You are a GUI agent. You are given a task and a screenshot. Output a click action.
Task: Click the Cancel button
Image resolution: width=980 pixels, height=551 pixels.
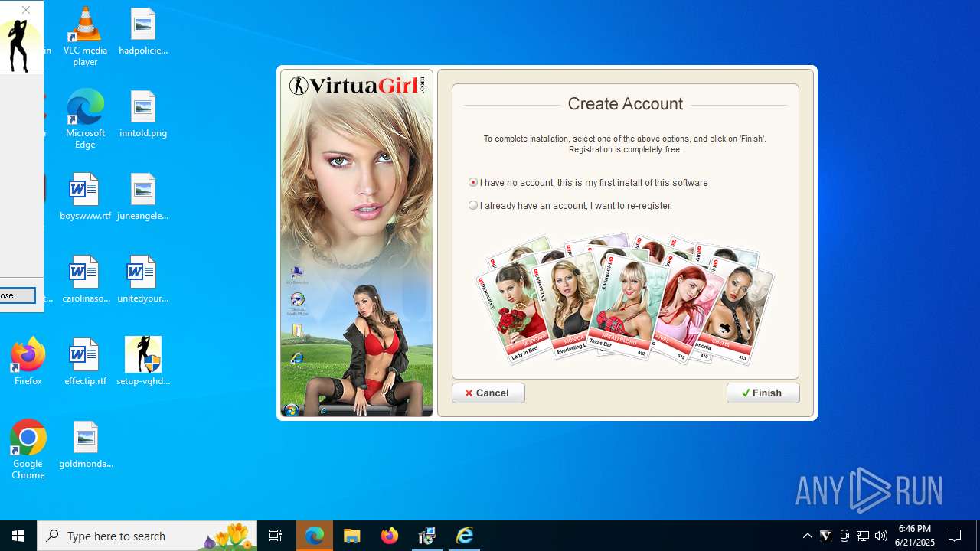pos(488,393)
